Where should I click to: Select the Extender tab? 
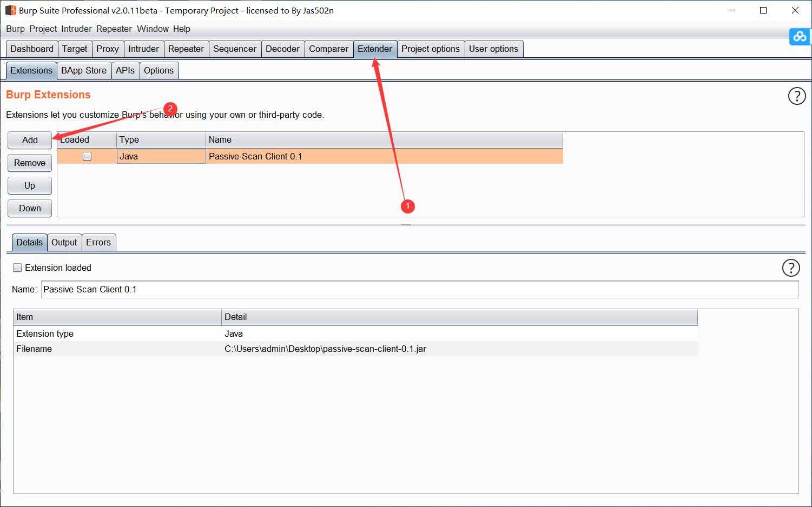pyautogui.click(x=375, y=49)
